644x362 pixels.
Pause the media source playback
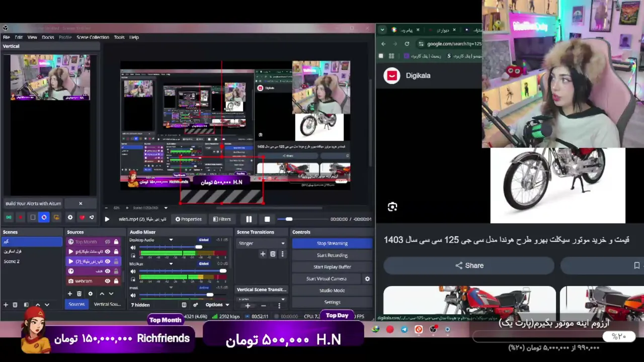pos(249,219)
